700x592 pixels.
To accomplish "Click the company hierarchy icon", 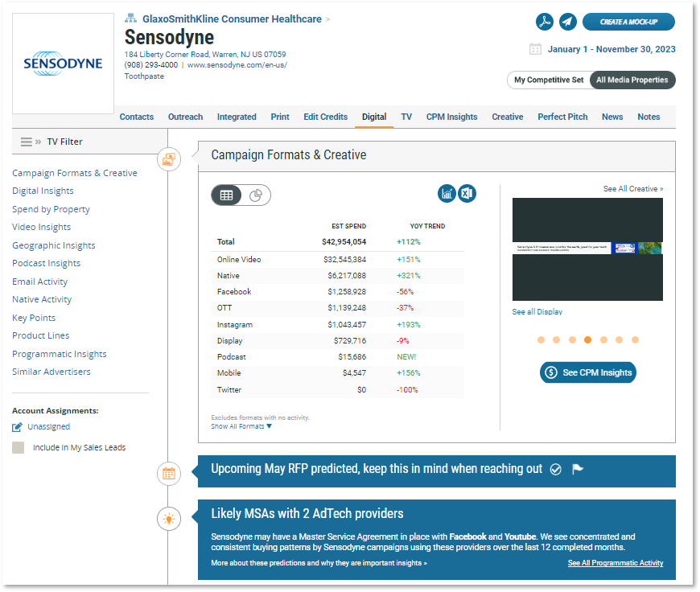I will 130,18.
